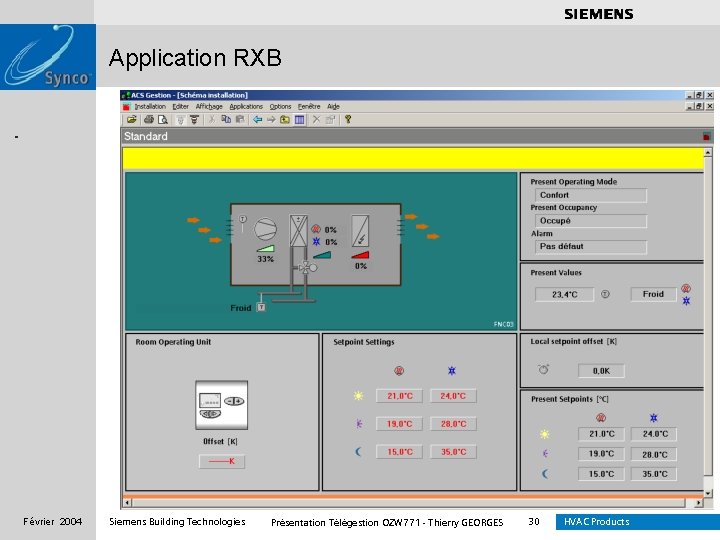Click the green fan speed ramp icon

pos(265,249)
